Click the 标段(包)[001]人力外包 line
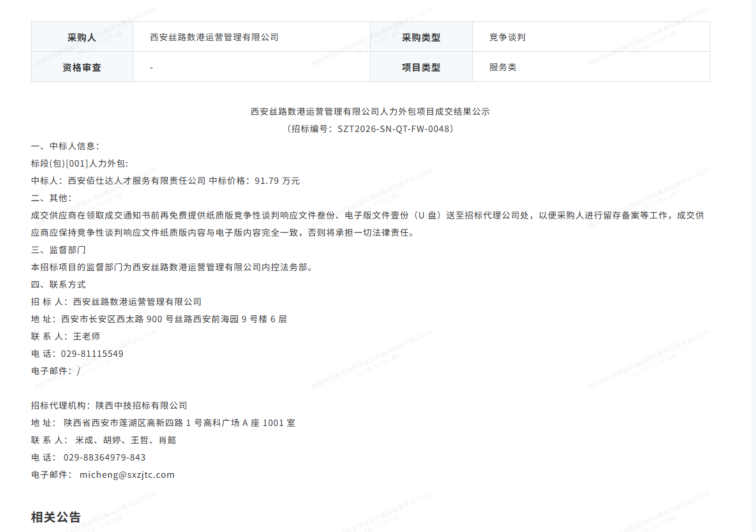This screenshot has height=532, width=756. pos(80,164)
